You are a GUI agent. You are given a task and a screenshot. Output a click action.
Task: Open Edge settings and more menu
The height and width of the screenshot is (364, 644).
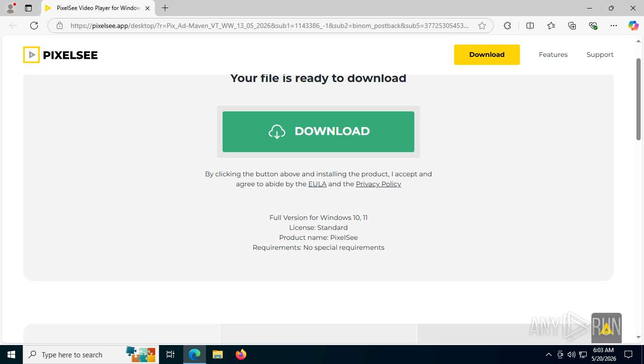coord(614,26)
